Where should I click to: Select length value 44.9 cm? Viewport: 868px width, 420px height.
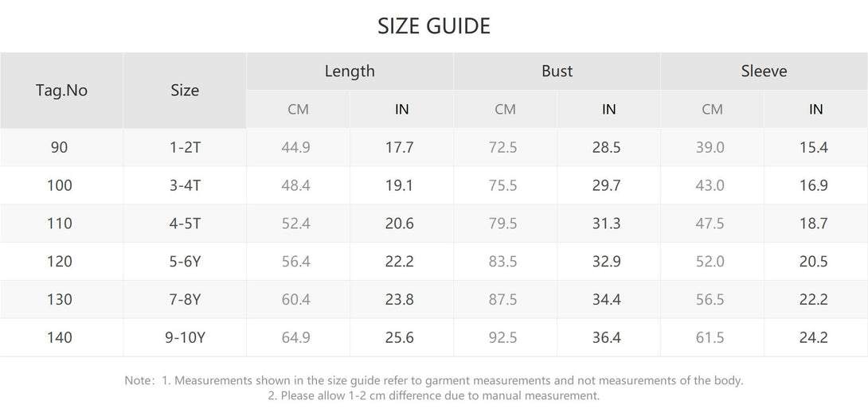point(296,147)
